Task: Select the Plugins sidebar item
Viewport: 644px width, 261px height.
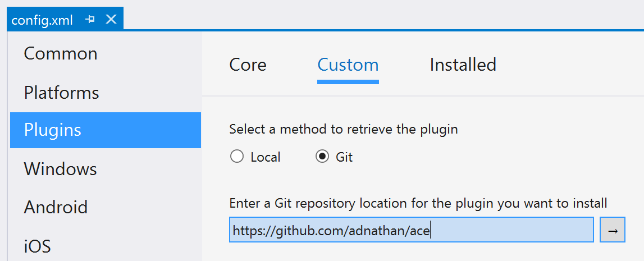Action: [106, 130]
